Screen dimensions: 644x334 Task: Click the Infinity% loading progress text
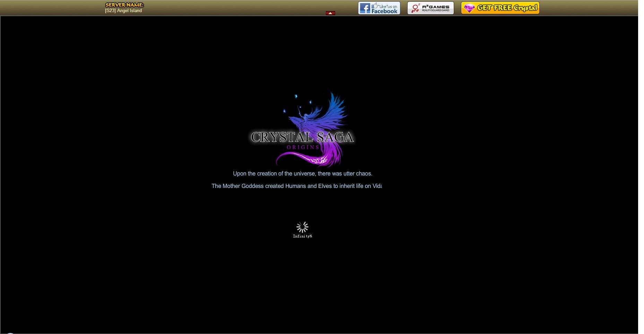click(x=302, y=236)
